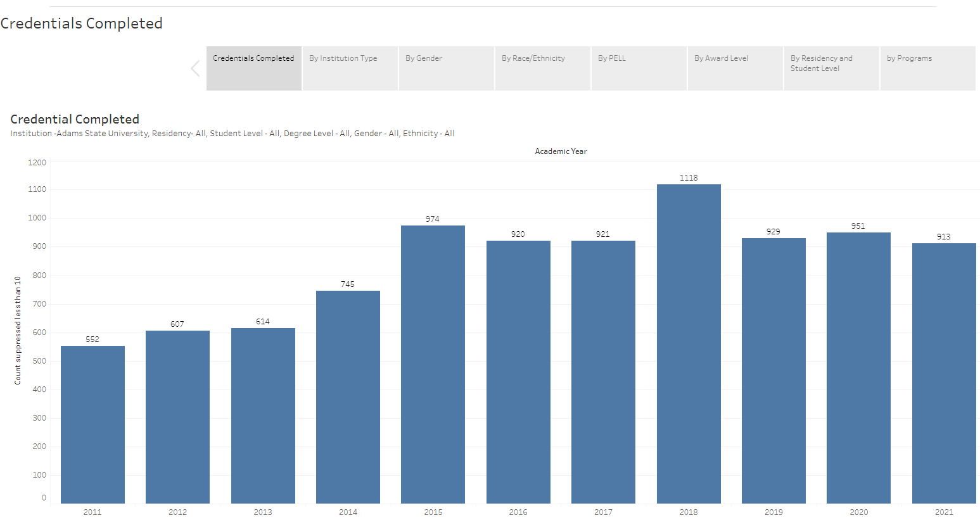Click the 1200 y-axis tick label
The width and height of the screenshot is (980, 527).
(x=37, y=163)
